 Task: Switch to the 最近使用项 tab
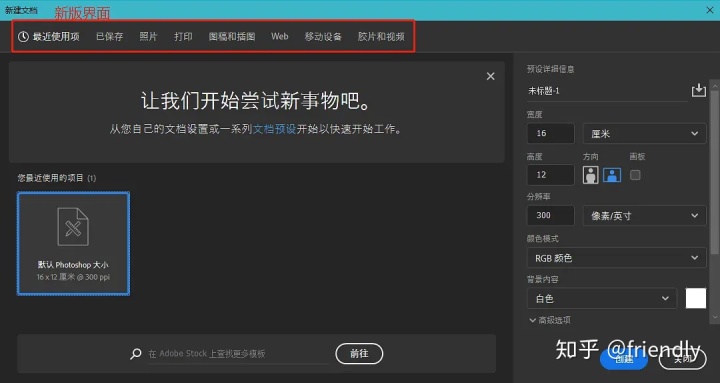(x=49, y=36)
